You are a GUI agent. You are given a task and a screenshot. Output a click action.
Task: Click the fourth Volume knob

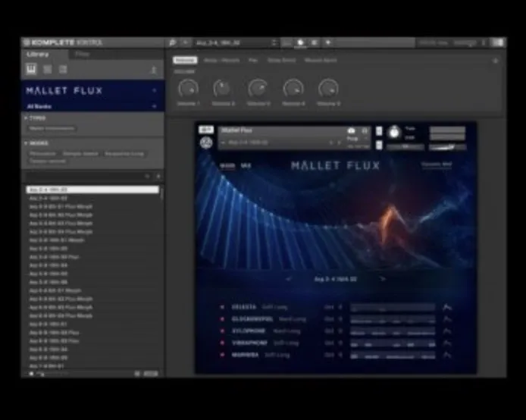point(293,89)
